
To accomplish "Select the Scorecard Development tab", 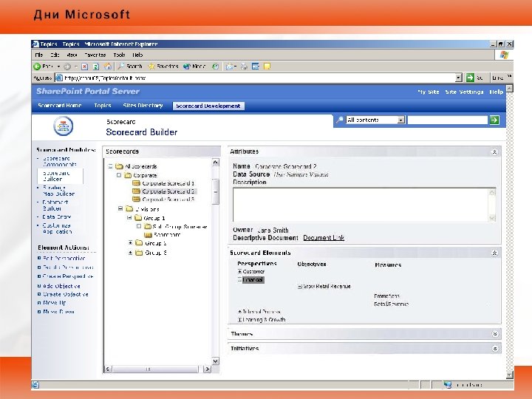I will (208, 106).
